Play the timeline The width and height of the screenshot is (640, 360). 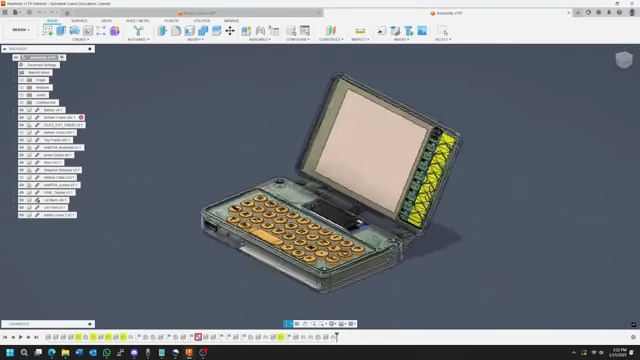point(20,337)
